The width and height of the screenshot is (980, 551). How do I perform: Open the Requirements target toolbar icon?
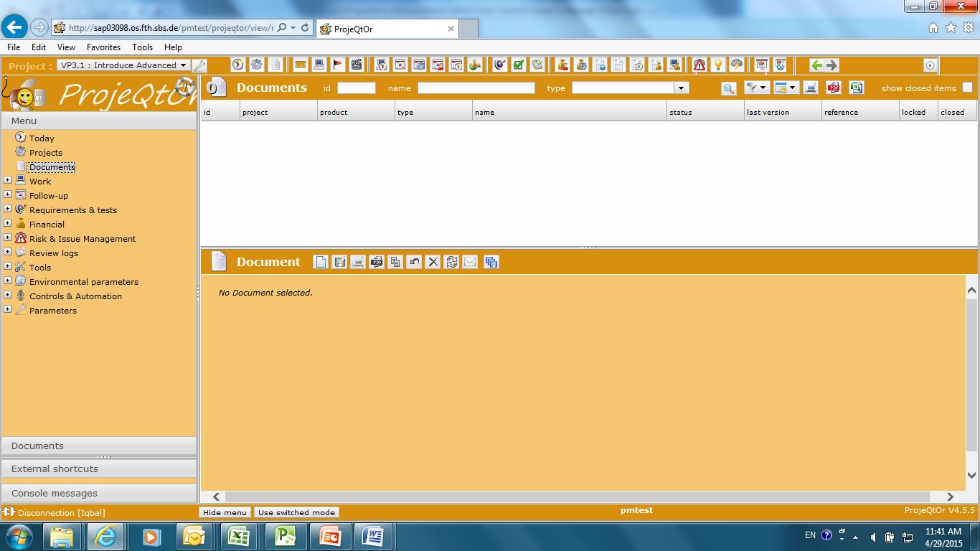(500, 65)
